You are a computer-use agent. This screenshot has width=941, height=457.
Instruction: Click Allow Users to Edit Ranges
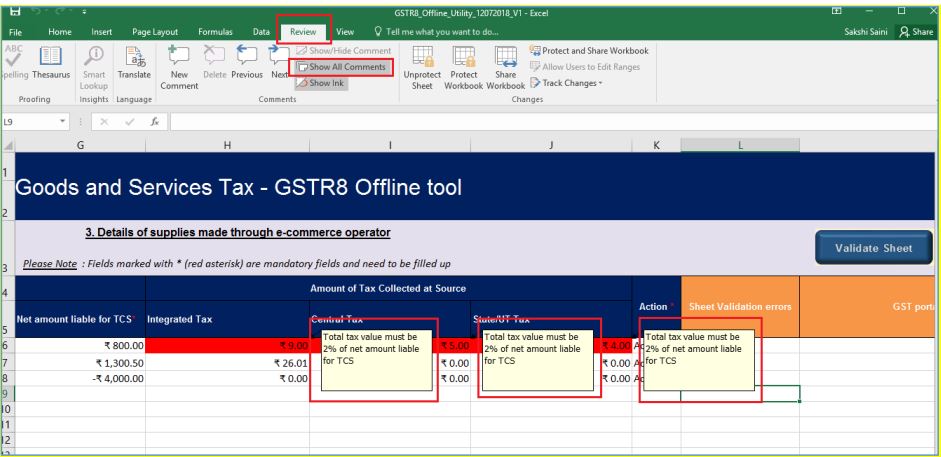pyautogui.click(x=585, y=67)
